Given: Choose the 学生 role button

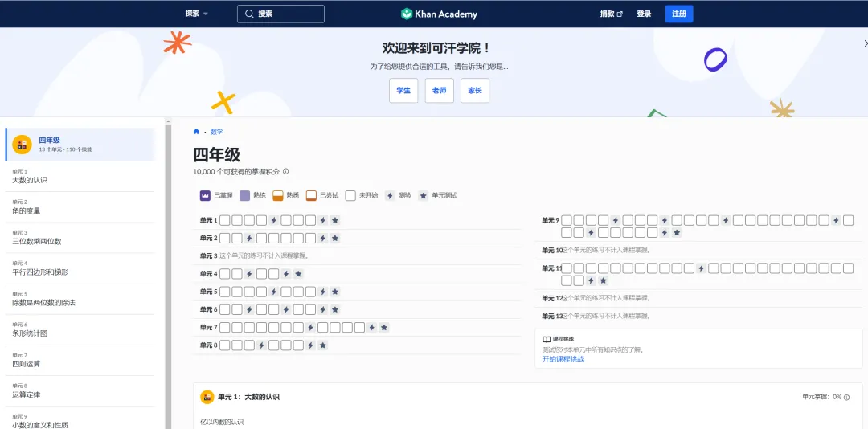Looking at the screenshot, I should coord(403,90).
